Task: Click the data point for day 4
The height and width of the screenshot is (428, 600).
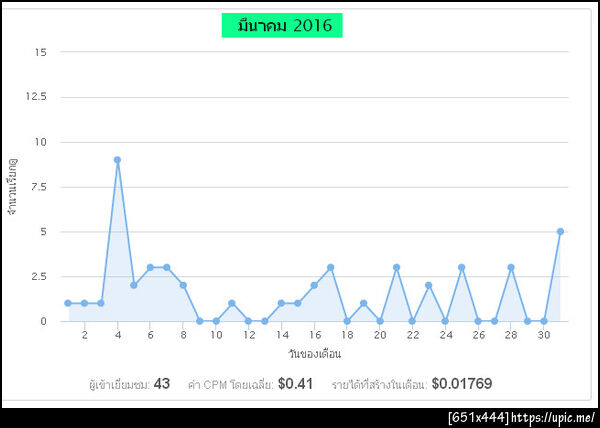Action: click(117, 160)
